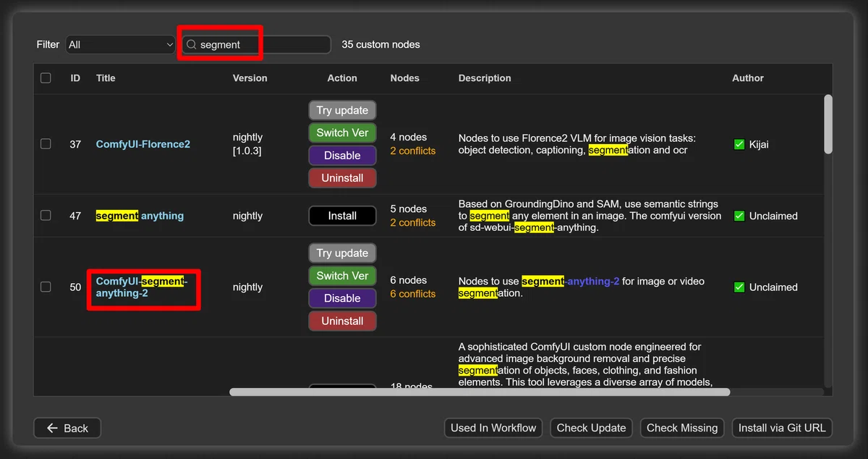Click the vertical scrollbar of the table
The image size is (868, 459).
[828, 124]
